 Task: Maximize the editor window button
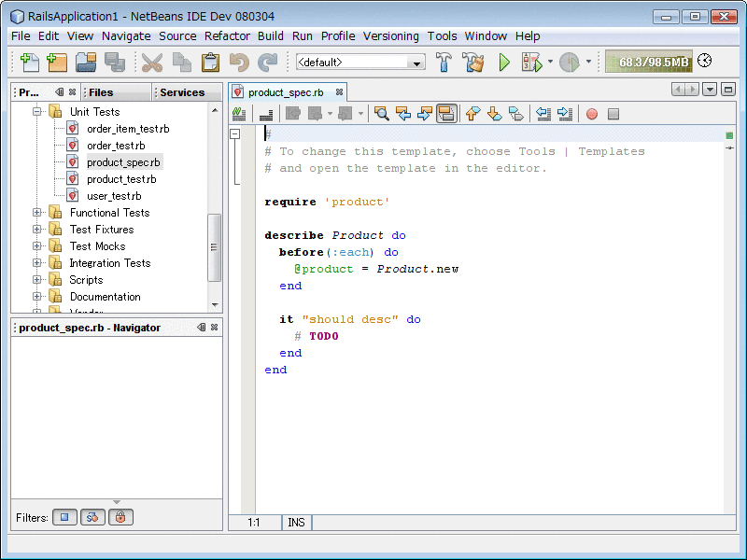click(728, 89)
